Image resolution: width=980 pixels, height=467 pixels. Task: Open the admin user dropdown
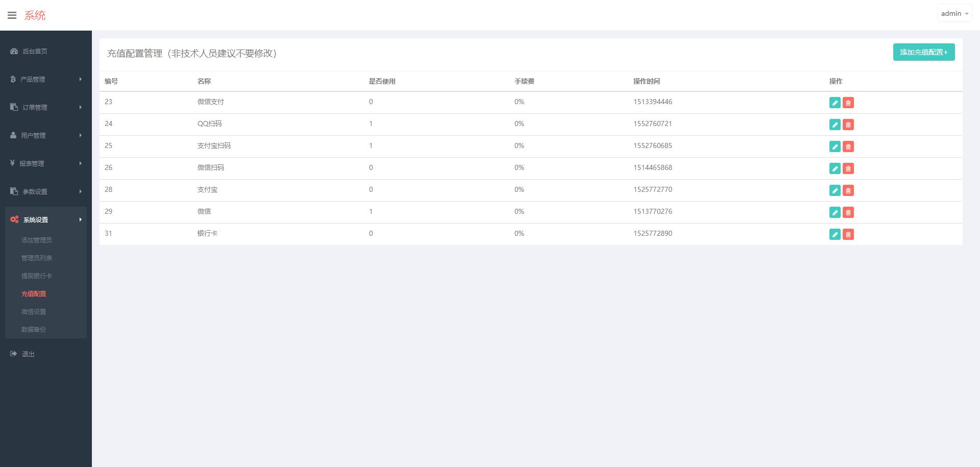point(954,14)
